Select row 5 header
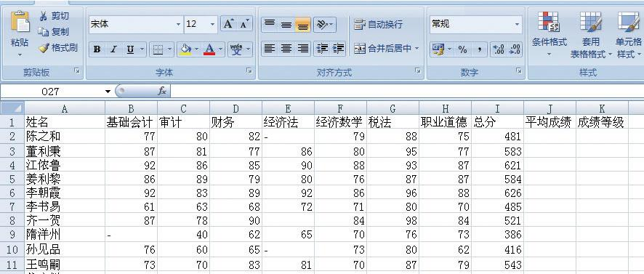This screenshot has height=274, width=644. (x=12, y=179)
